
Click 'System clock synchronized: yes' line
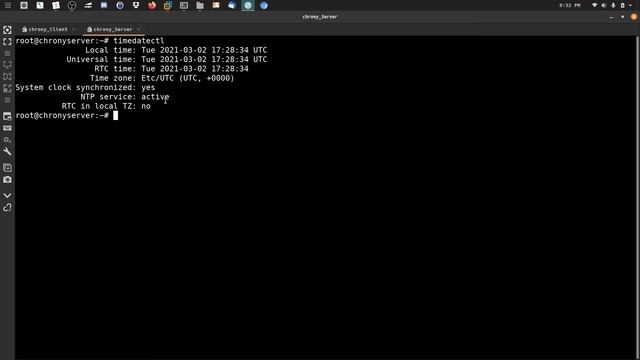point(85,87)
